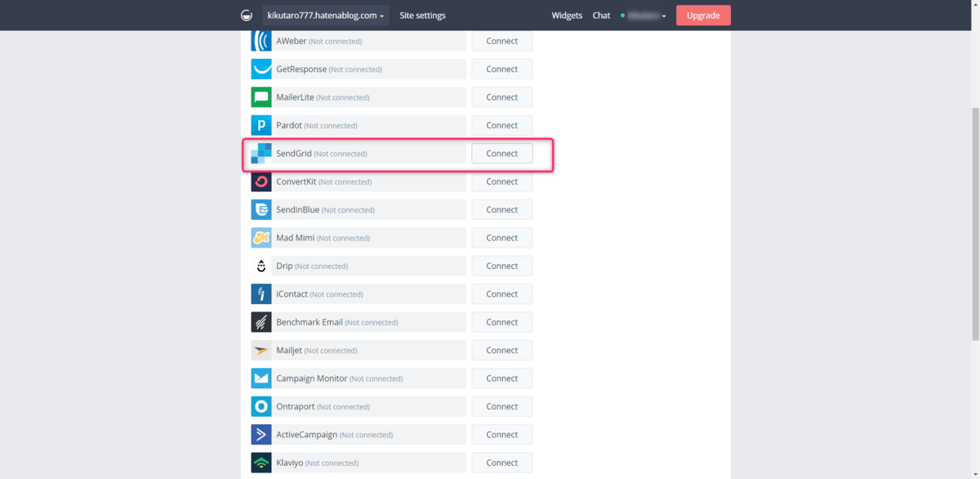Connect the iContact integration
Viewport: 980px width, 479px height.
click(502, 294)
